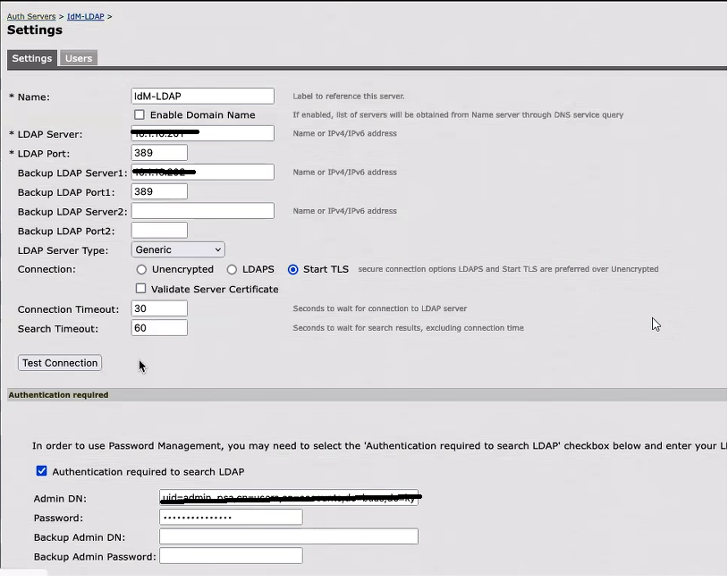728x582 pixels.
Task: Switch to the Users tab
Action: tap(78, 58)
